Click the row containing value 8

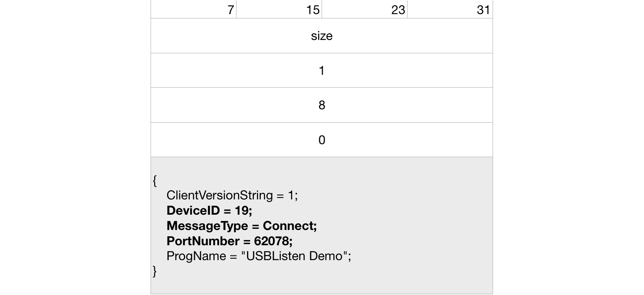(322, 105)
